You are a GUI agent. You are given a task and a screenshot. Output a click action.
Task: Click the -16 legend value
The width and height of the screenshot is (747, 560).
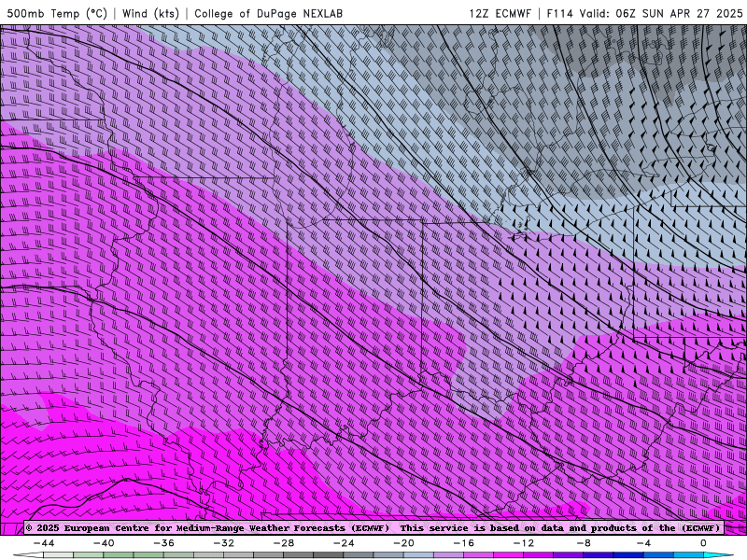[463, 543]
